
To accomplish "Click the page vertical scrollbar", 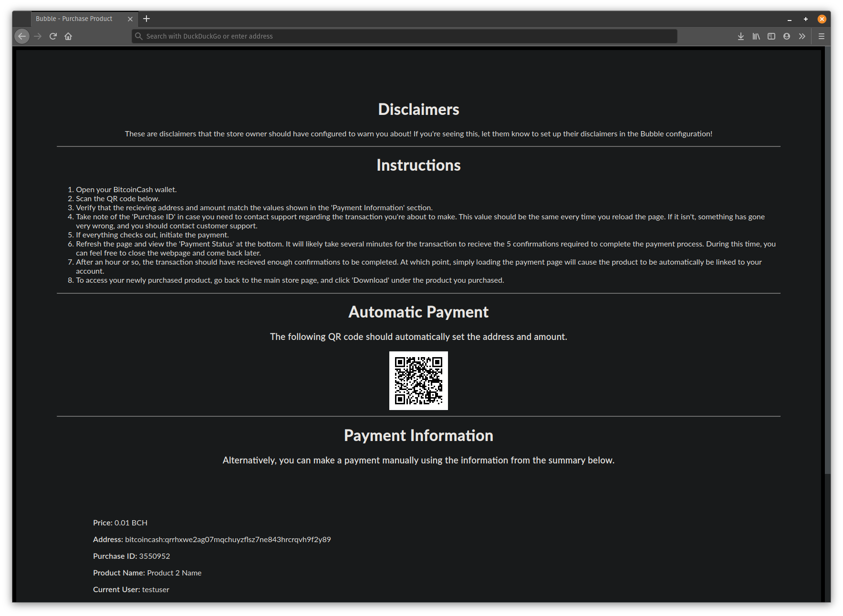I will [x=827, y=262].
